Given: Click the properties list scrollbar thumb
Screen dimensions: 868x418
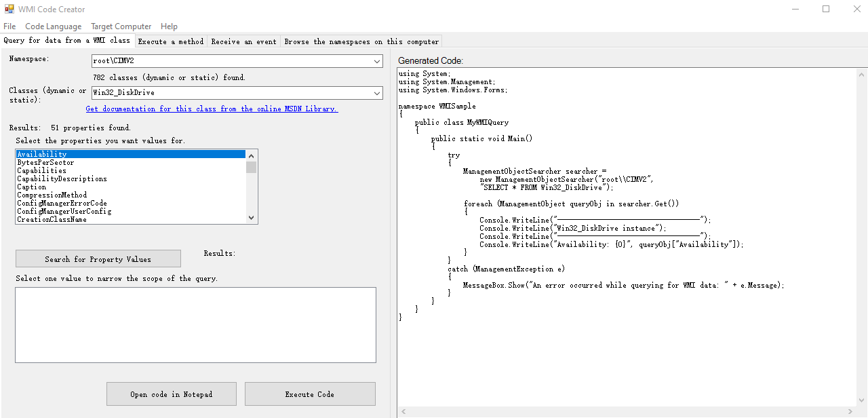Looking at the screenshot, I should [x=252, y=167].
